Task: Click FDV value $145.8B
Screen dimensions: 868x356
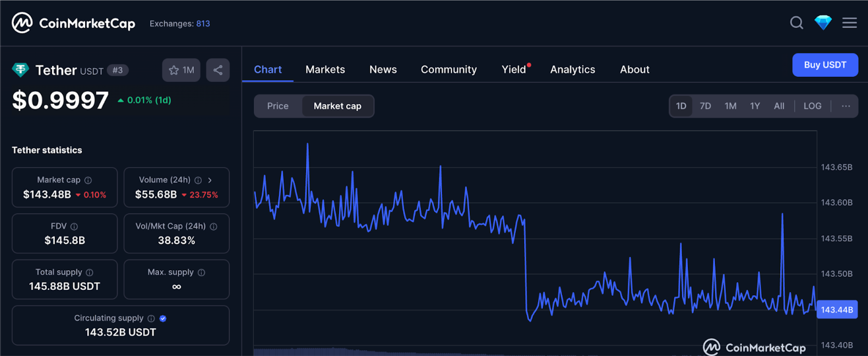Action: 65,240
